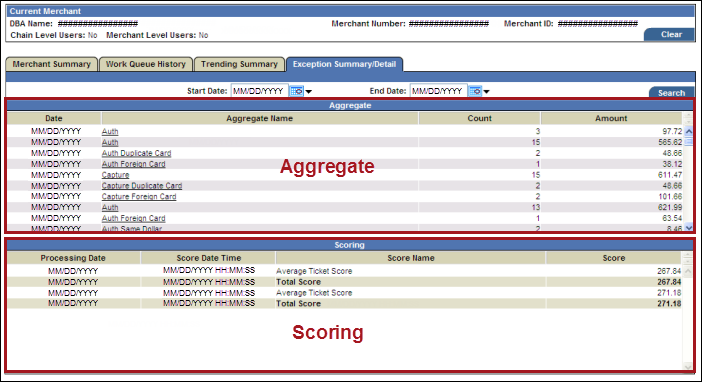Switch to the Merchant Summary tab

point(51,64)
